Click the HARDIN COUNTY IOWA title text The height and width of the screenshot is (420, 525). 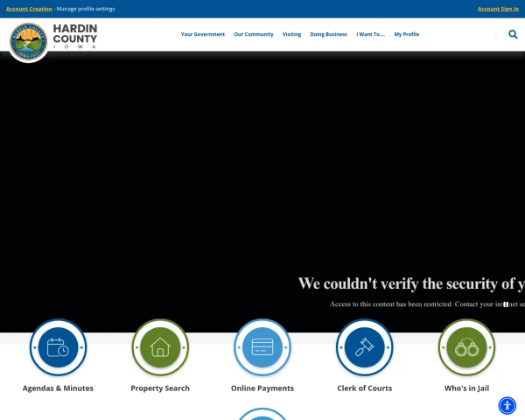click(x=75, y=36)
